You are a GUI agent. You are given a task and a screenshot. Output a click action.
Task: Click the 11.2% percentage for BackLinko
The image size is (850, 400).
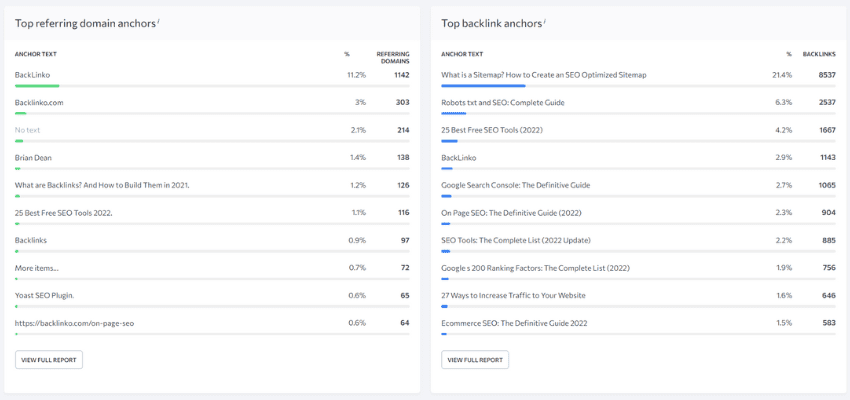(357, 75)
